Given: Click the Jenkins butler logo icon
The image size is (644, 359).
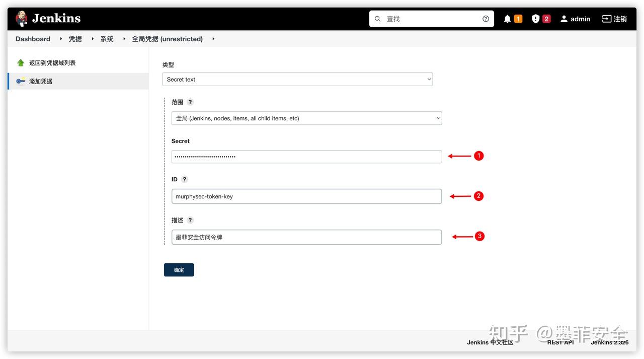Looking at the screenshot, I should coord(22,19).
